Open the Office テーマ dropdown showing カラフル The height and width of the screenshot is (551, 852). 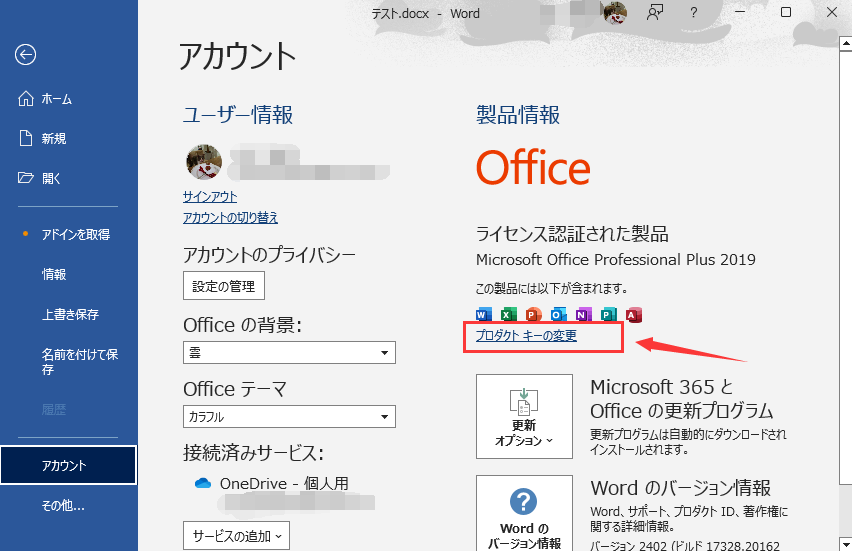[289, 417]
